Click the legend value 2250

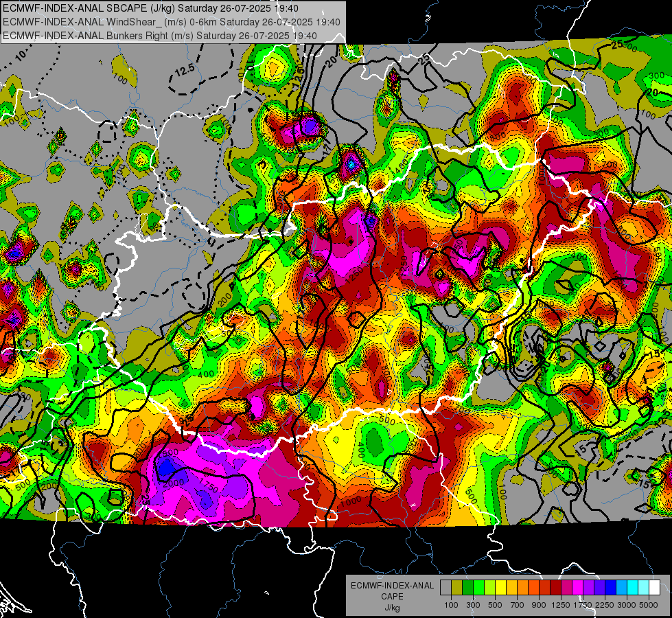605,605
